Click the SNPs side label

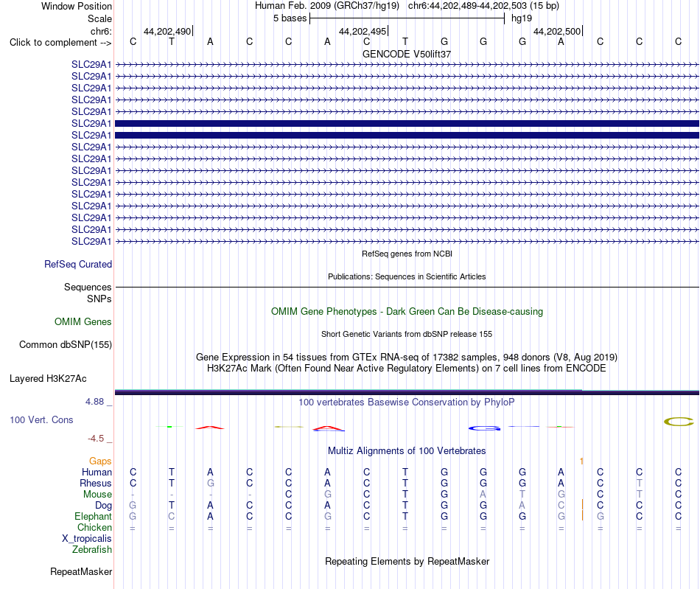click(99, 299)
